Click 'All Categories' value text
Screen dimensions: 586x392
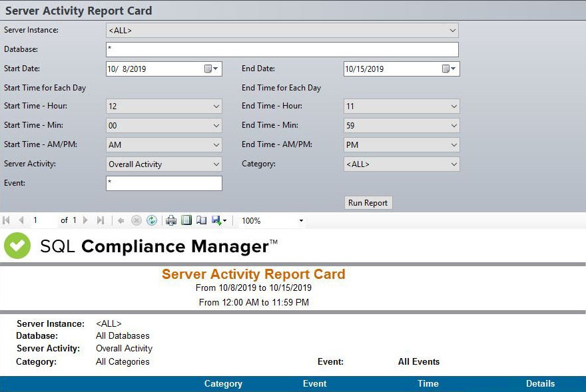(x=123, y=361)
